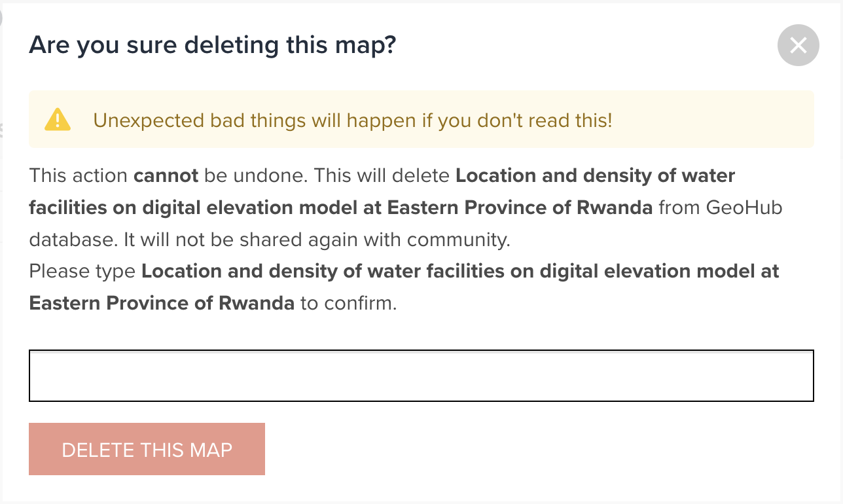
Task: Click the DELETE THIS MAP button
Action: pyautogui.click(x=147, y=449)
